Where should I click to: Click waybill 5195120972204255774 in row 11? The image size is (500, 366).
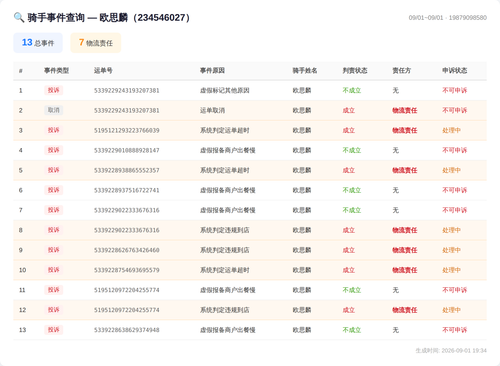tap(127, 290)
